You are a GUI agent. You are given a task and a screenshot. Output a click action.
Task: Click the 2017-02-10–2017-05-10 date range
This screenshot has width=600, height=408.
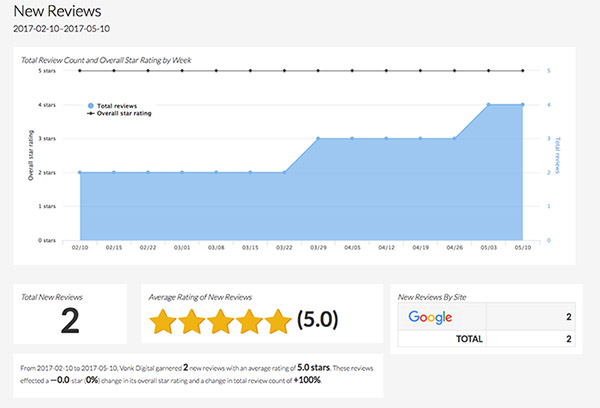62,29
